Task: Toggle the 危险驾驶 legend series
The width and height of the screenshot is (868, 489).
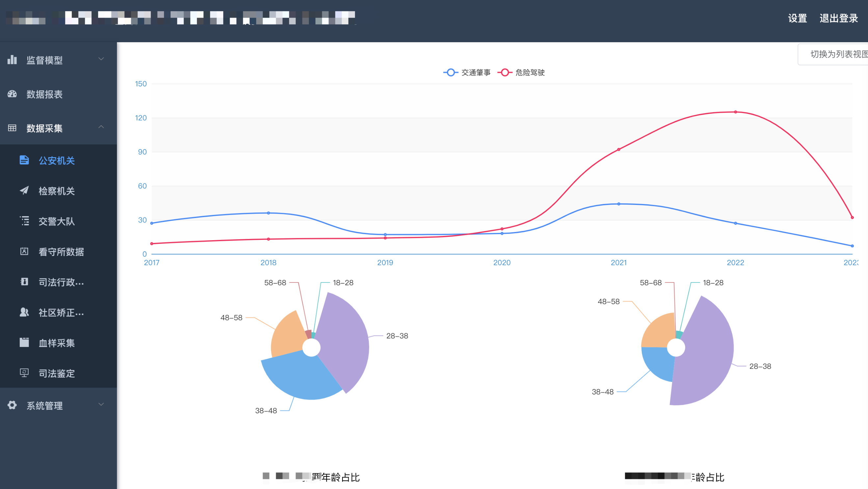Action: 521,72
